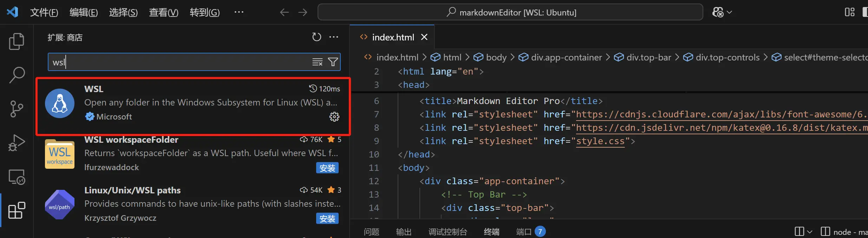
Task: Open the 查看(V) menu
Action: pos(163,13)
